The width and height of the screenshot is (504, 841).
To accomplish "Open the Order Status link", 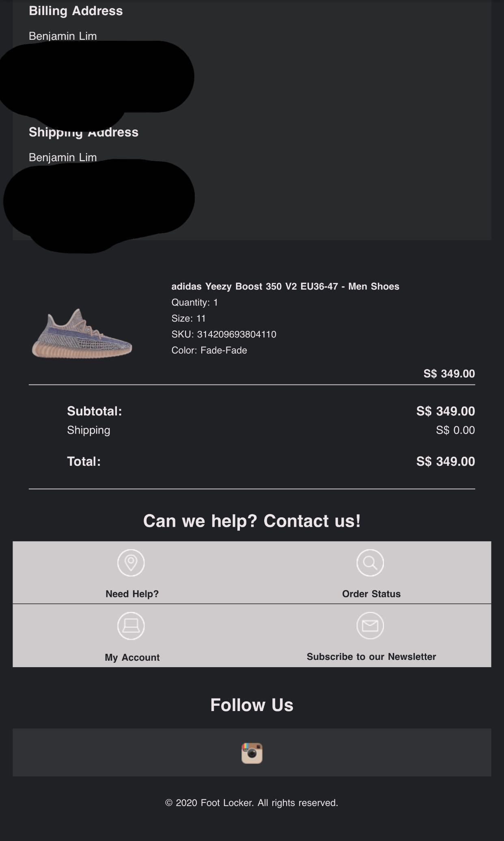I will 371,594.
